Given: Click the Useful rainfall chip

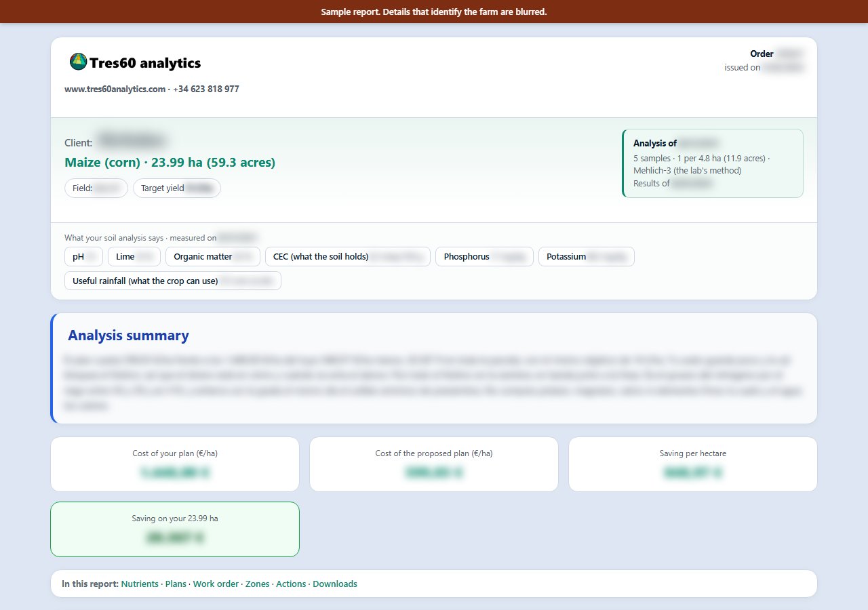Looking at the screenshot, I should pos(173,281).
